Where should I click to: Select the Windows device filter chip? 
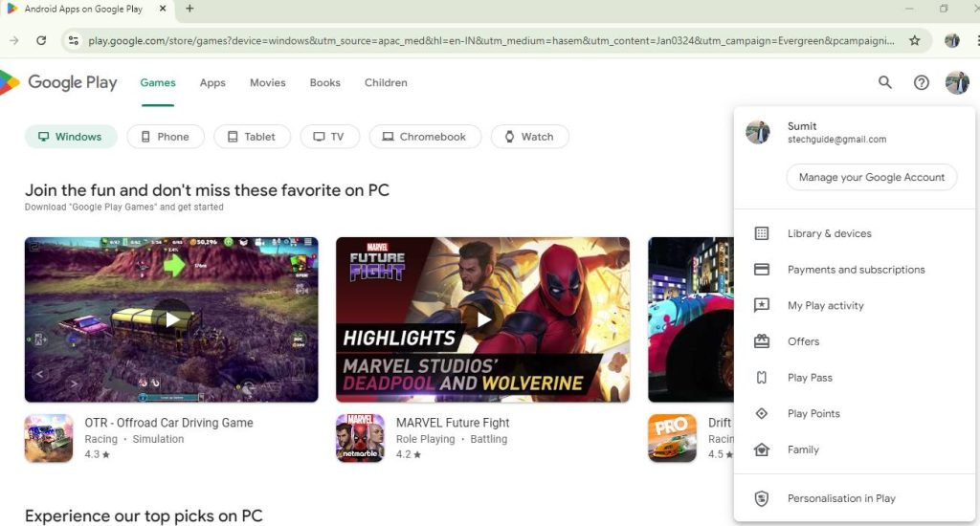71,137
